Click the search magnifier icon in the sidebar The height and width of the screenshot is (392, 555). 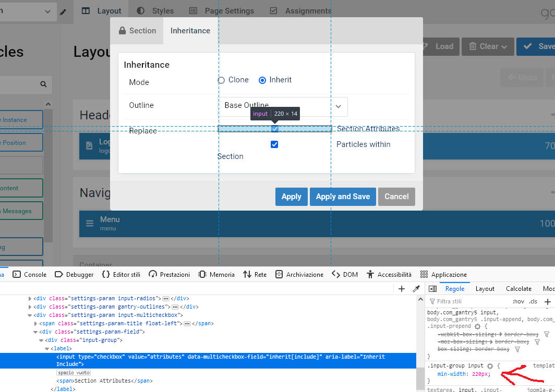coord(43,84)
